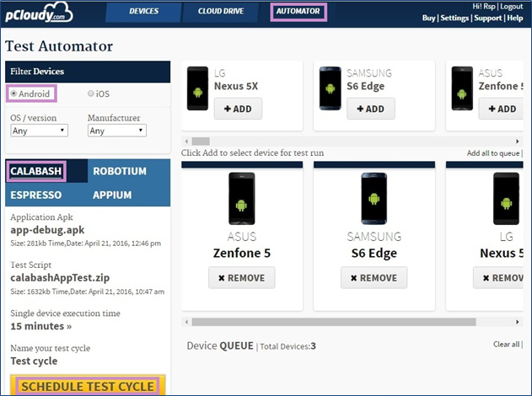The width and height of the screenshot is (532, 396).
Task: Open the Automator tab
Action: tap(298, 11)
